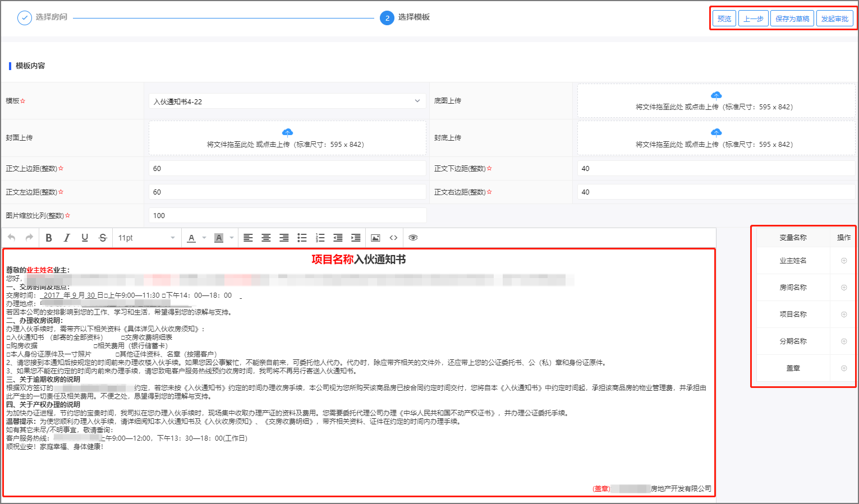Click the 图片缩放比列 input field
The image size is (859, 504).
pyautogui.click(x=287, y=215)
